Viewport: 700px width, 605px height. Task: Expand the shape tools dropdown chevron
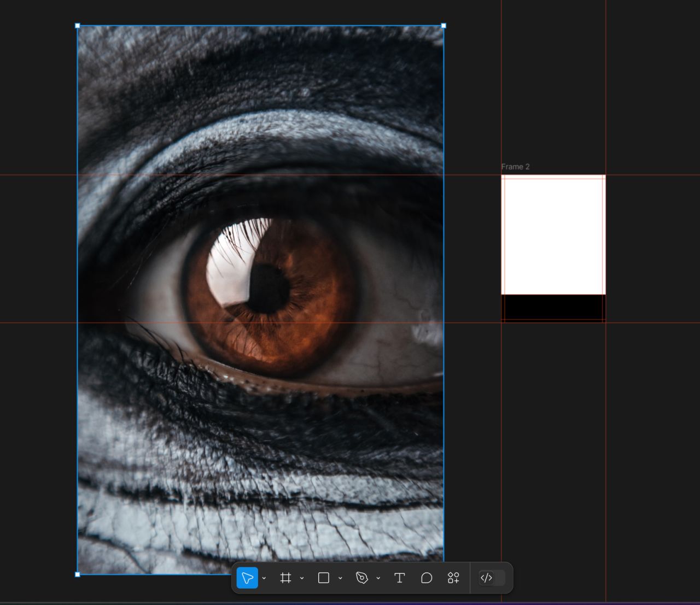(340, 578)
